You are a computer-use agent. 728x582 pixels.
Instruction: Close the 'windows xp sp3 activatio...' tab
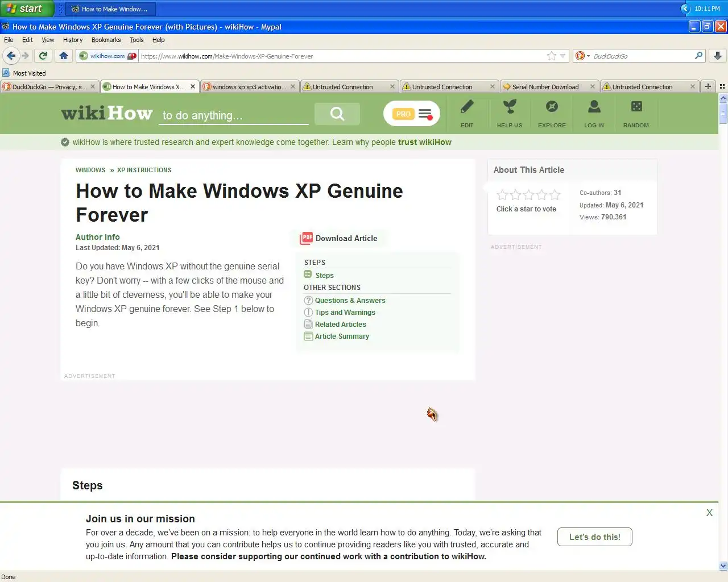pyautogui.click(x=293, y=86)
